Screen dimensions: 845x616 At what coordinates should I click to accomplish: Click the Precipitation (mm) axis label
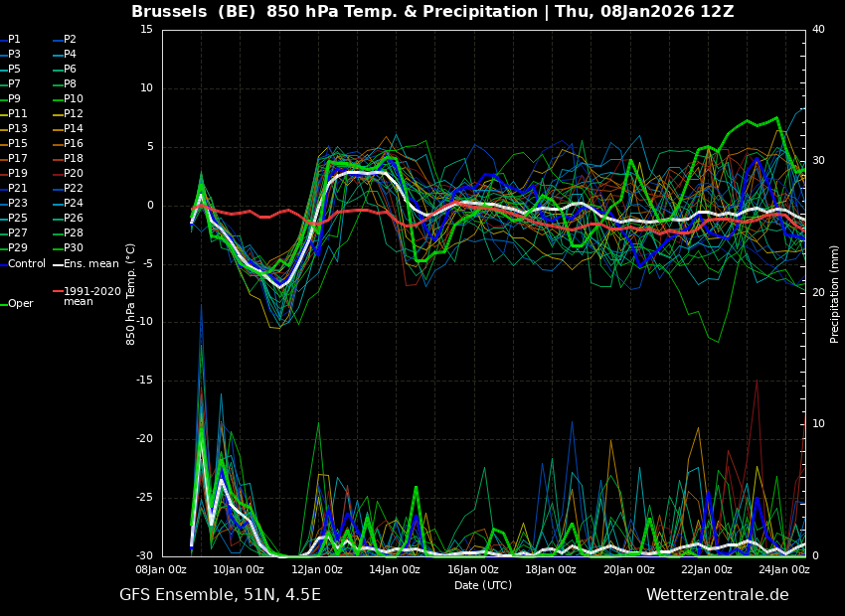[835, 292]
